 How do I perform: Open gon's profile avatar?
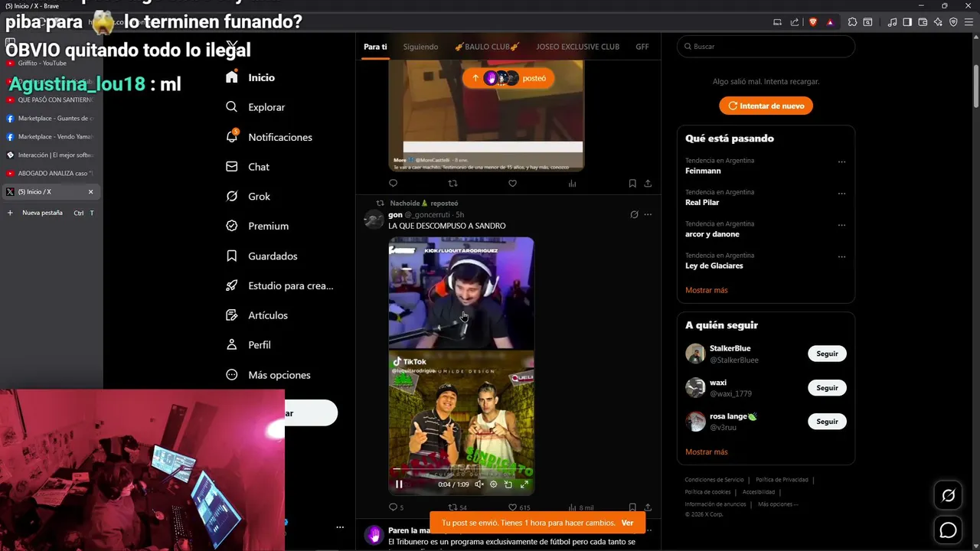374,220
